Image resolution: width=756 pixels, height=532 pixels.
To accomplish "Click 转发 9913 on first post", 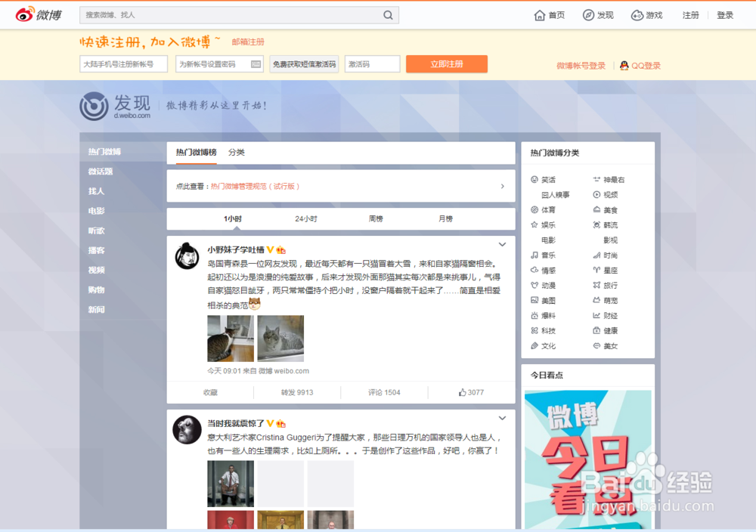I will click(297, 392).
